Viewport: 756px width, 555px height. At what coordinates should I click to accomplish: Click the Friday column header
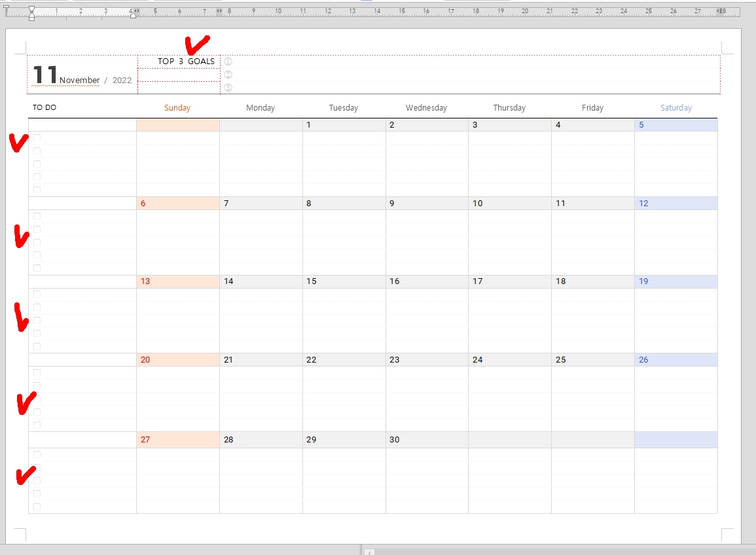pyautogui.click(x=592, y=107)
